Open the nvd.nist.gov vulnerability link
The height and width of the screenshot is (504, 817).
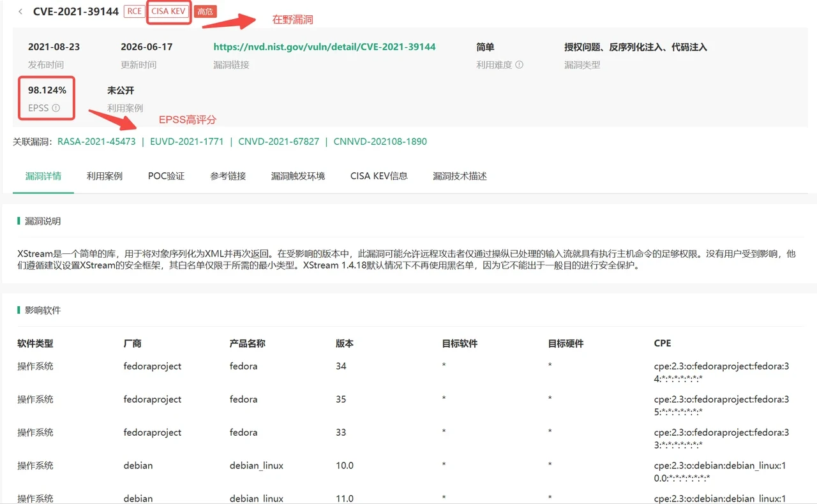coord(324,47)
